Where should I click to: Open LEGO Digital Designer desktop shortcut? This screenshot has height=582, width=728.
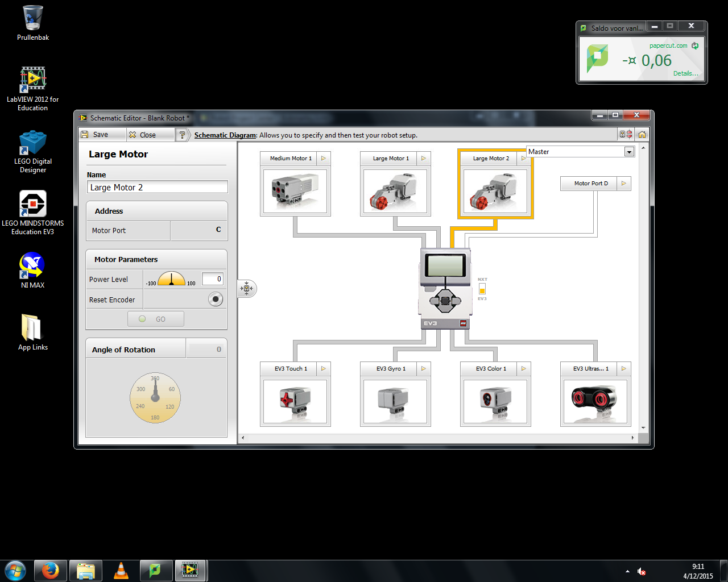33,151
